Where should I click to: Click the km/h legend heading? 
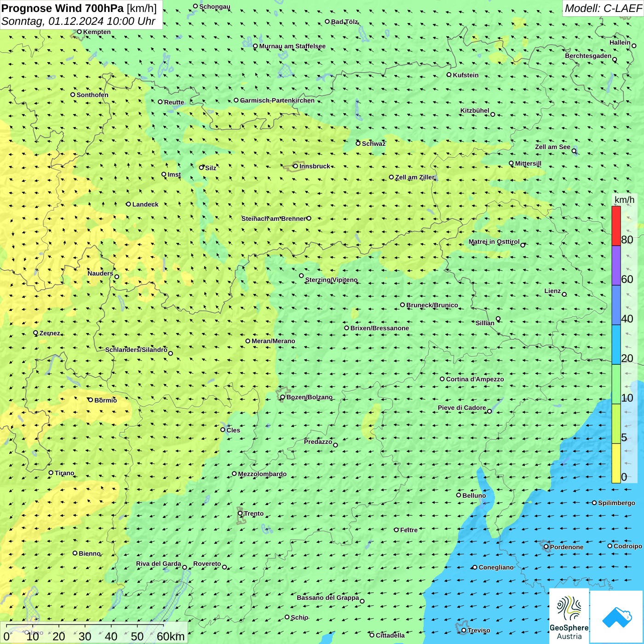(x=624, y=200)
